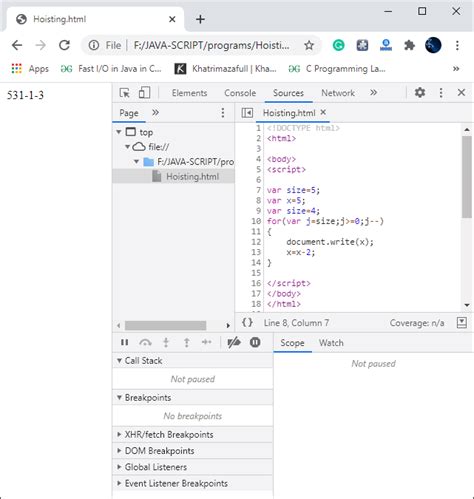Viewport: 474px width, 499px height.
Task: Hide the file navigator sidebar
Action: tap(247, 113)
